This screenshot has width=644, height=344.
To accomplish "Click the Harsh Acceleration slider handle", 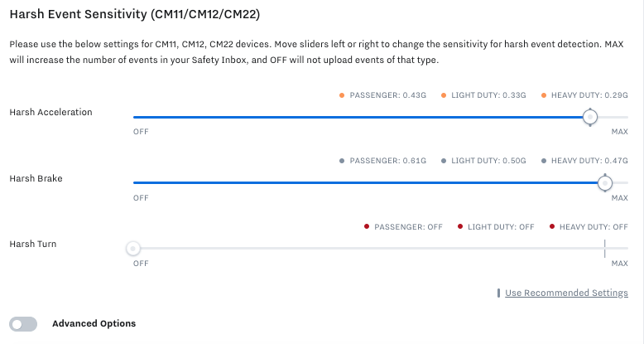I will tap(589, 118).
